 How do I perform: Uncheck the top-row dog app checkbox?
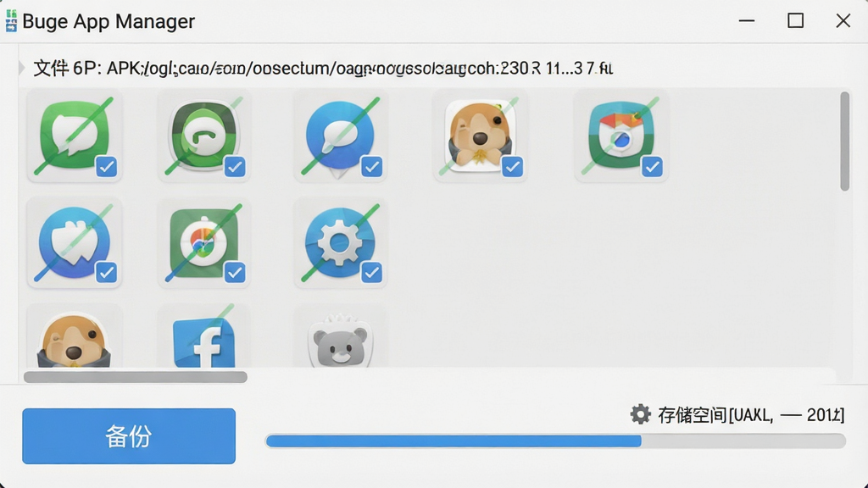pos(512,167)
